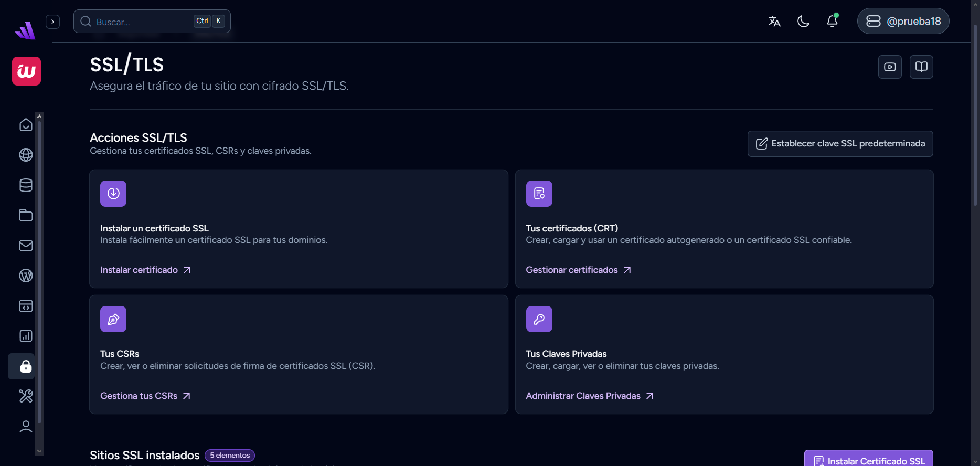Open the language selector
Viewport: 980px width, 466px height.
pyautogui.click(x=774, y=21)
